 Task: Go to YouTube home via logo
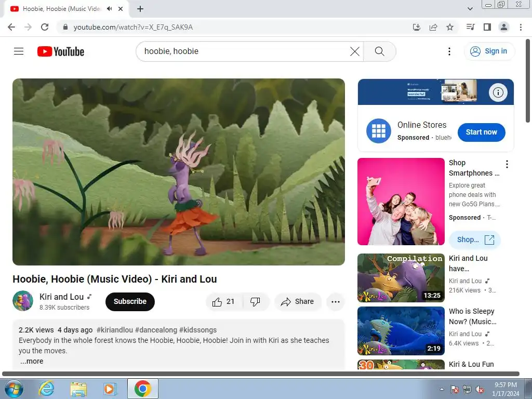click(61, 51)
